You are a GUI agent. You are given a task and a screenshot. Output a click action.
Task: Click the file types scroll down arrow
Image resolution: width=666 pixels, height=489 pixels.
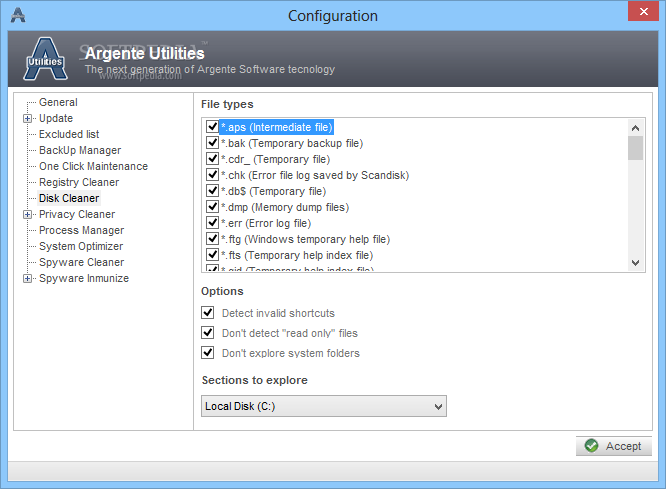(635, 263)
